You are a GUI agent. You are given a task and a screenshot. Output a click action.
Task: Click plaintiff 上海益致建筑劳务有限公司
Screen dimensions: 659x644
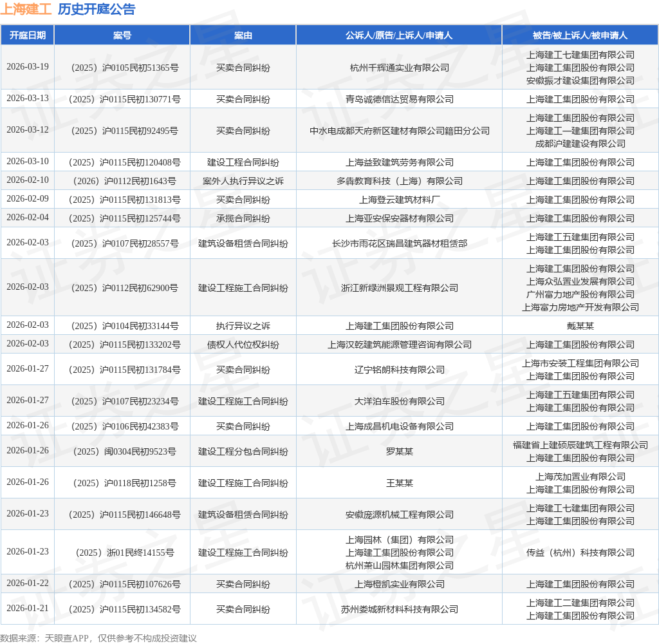pos(399,162)
